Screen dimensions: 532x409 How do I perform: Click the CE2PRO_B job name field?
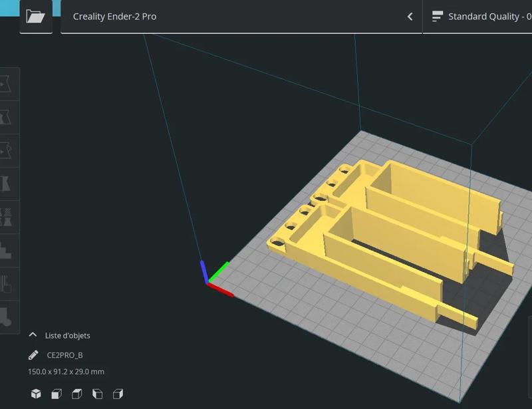coord(65,355)
